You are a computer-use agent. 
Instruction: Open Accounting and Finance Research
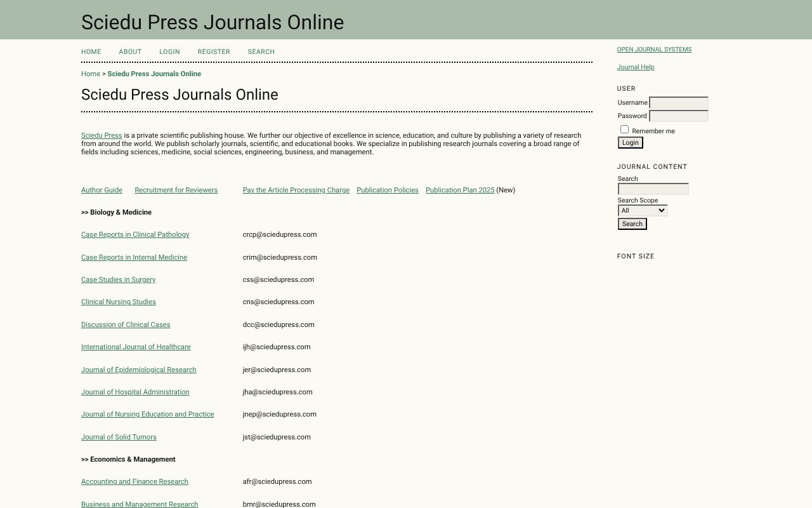click(134, 481)
